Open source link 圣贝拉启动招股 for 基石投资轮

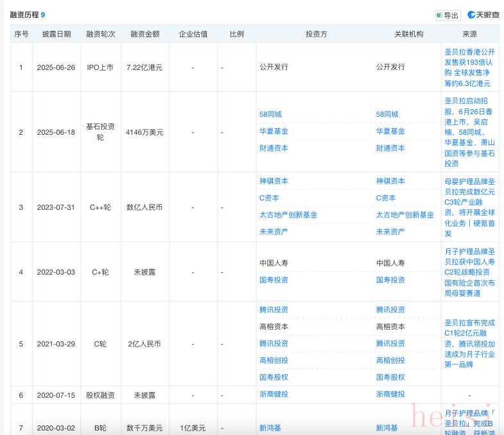click(469, 132)
